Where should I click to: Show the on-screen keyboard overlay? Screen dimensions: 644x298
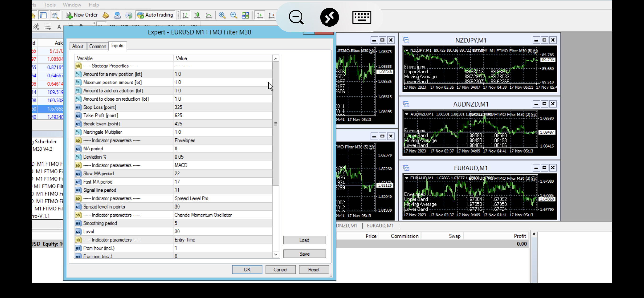point(362,17)
